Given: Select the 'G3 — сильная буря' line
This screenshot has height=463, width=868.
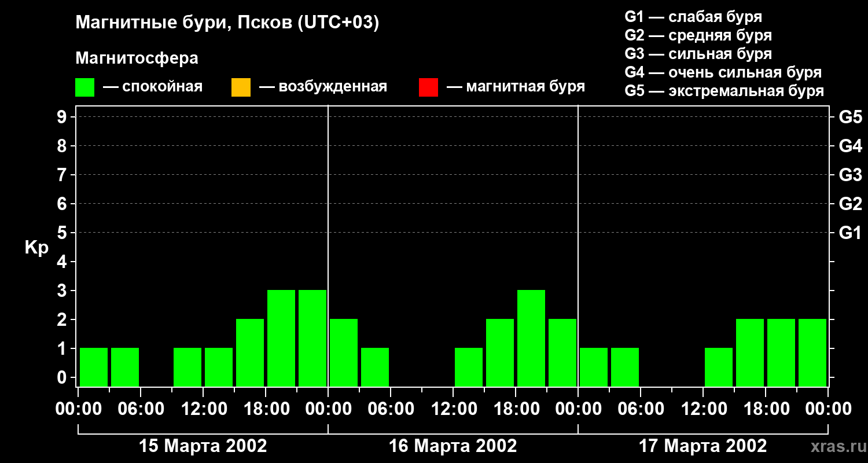Looking at the screenshot, I should point(698,54).
